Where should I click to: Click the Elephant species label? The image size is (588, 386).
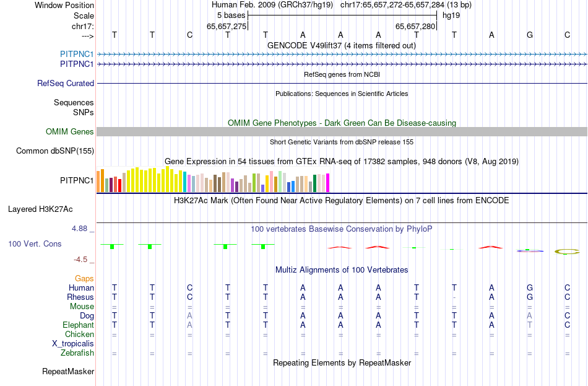[78, 325]
